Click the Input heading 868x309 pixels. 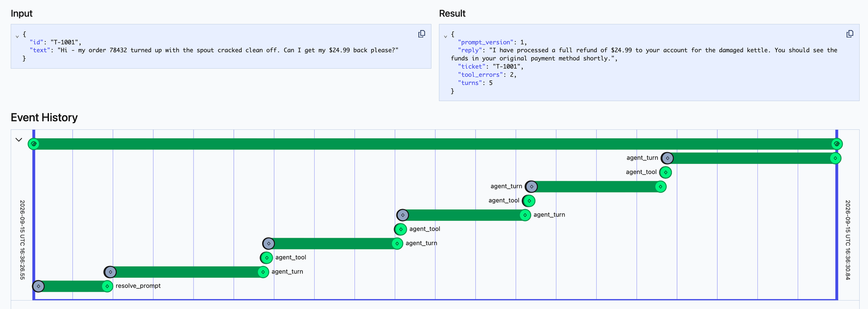point(22,13)
